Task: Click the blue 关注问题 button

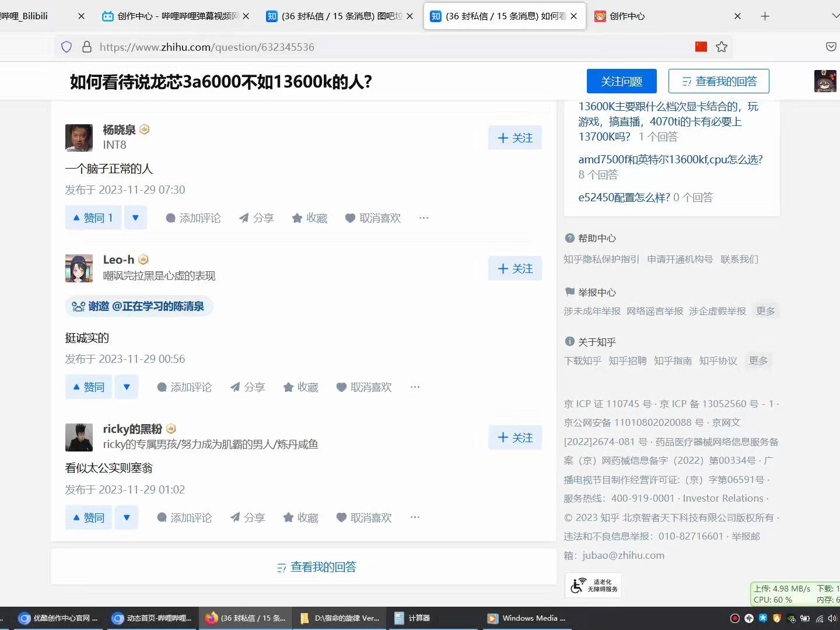Action: coord(622,81)
